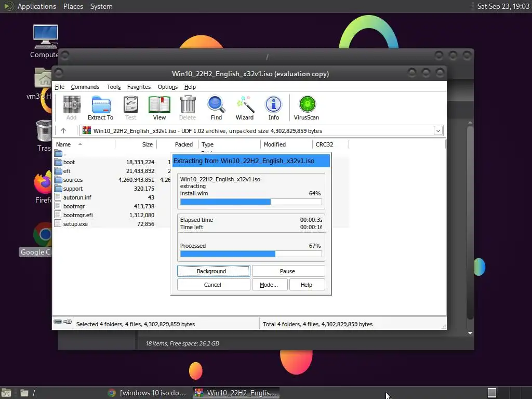Sort by the CRC32 column header

(330, 144)
